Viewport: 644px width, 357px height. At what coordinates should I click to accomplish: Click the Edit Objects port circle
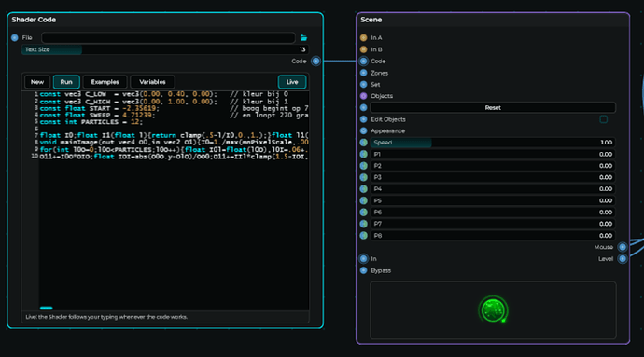click(363, 119)
